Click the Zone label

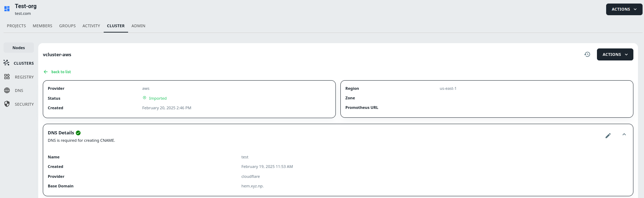pos(350,98)
